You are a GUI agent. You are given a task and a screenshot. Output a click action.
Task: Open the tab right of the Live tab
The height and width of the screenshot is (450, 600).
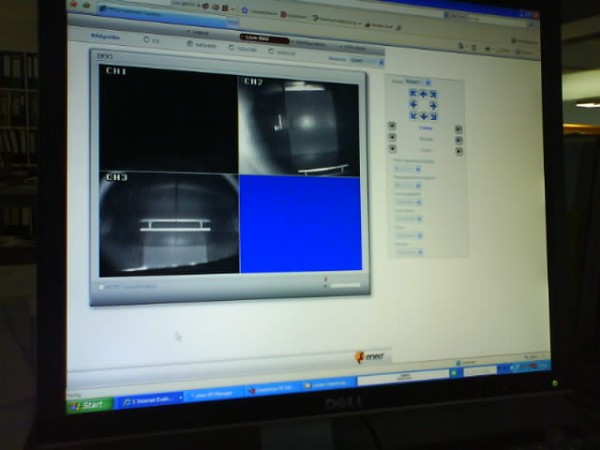(x=311, y=43)
